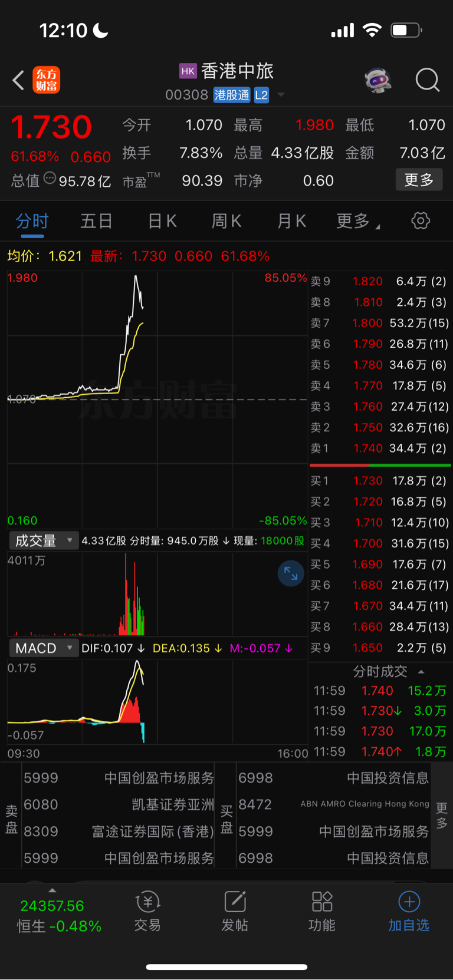
Task: Expand stock switcher arrow beside L2
Action: click(281, 95)
